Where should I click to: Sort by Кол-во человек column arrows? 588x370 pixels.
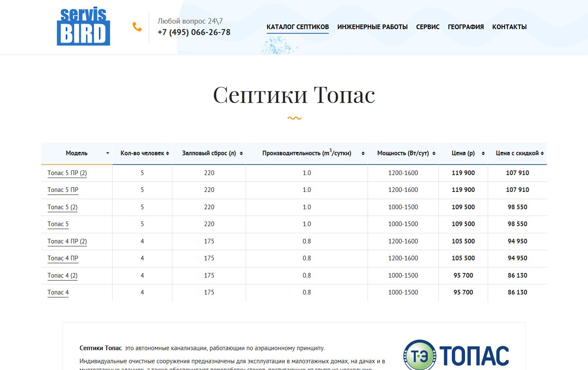[x=167, y=153]
